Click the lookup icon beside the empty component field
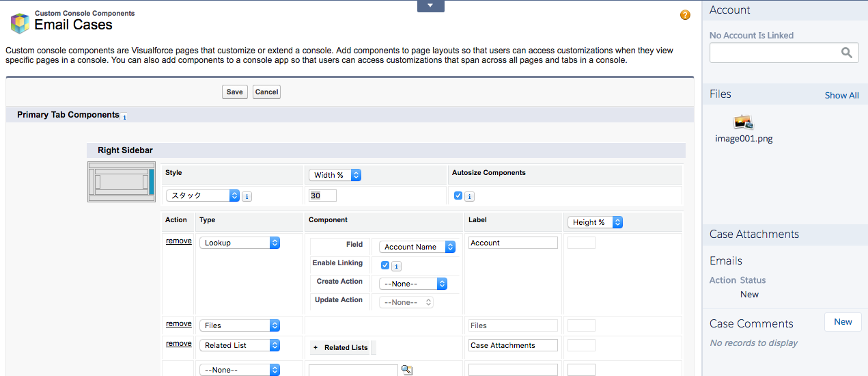This screenshot has height=376, width=868. 406,370
